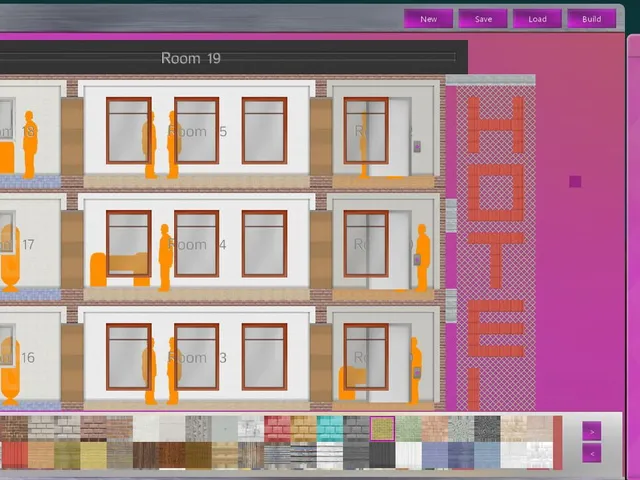This screenshot has height=480, width=640.
Task: Show next textures with the > arrow
Action: pos(591,431)
